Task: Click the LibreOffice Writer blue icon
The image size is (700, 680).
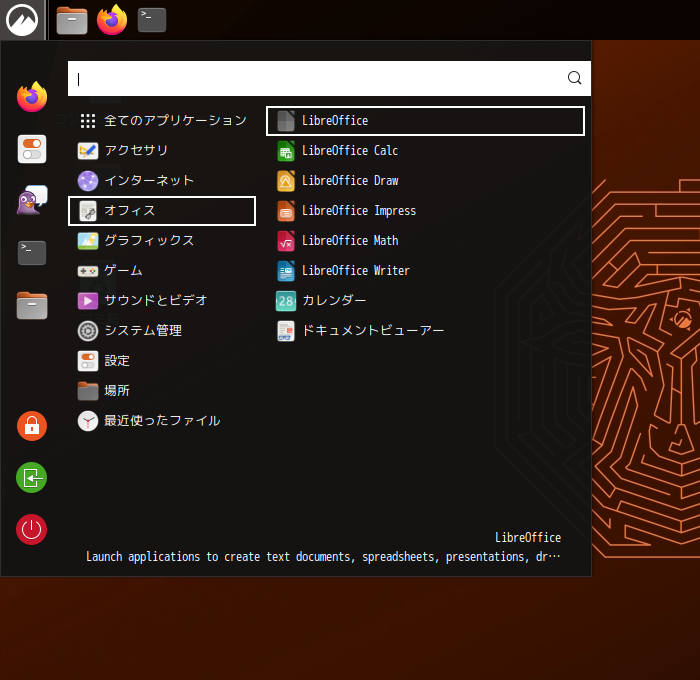Action: pos(286,271)
